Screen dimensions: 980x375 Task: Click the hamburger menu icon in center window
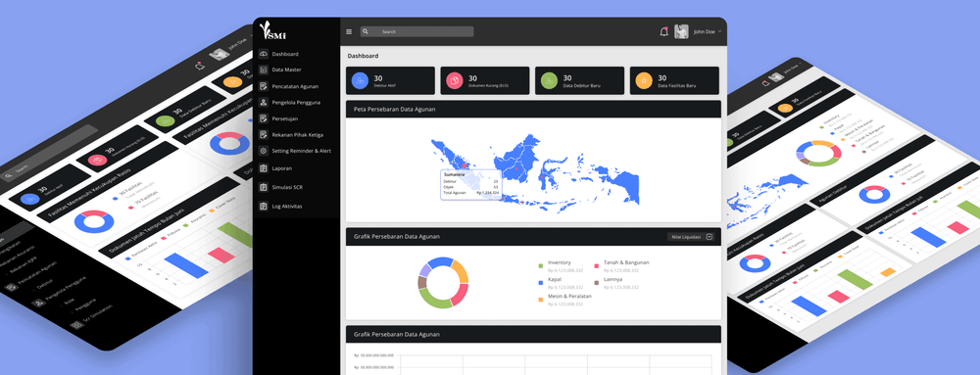point(349,32)
